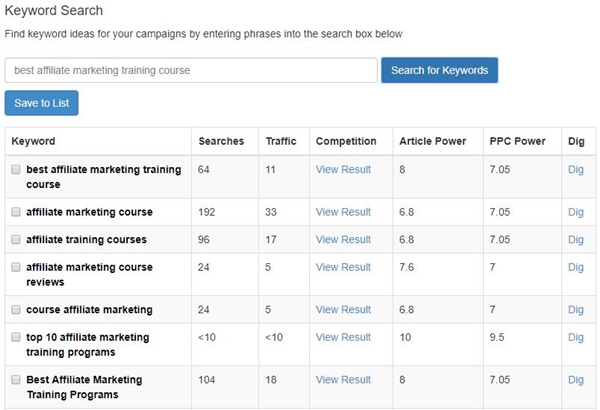Tick the 'affiliate marketing course' row checkbox
The height and width of the screenshot is (410, 600).
(16, 212)
